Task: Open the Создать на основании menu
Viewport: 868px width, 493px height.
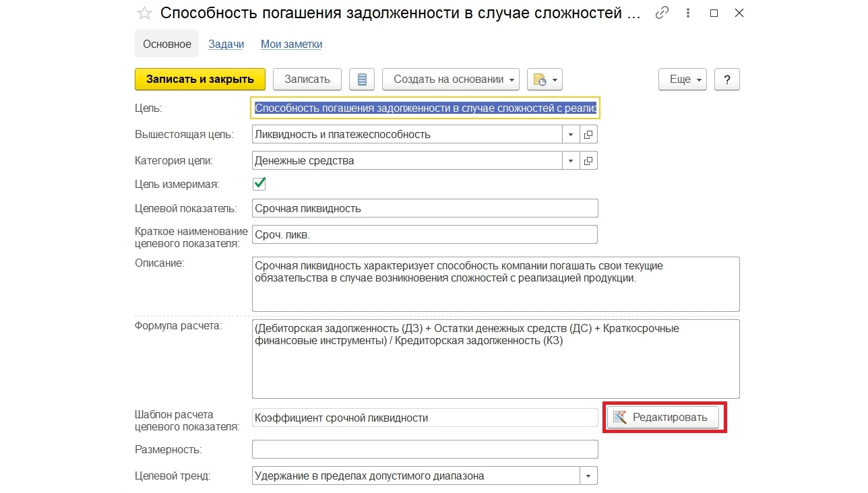Action: tap(451, 79)
